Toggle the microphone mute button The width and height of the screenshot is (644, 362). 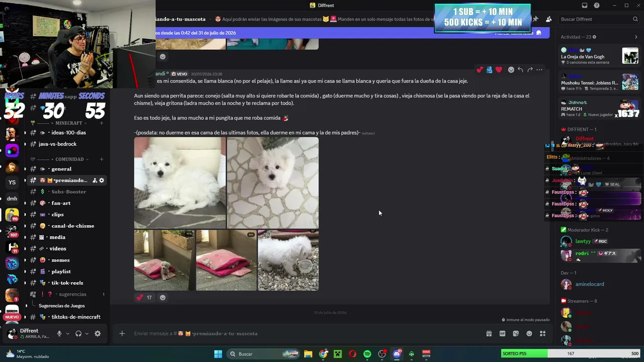(x=59, y=333)
